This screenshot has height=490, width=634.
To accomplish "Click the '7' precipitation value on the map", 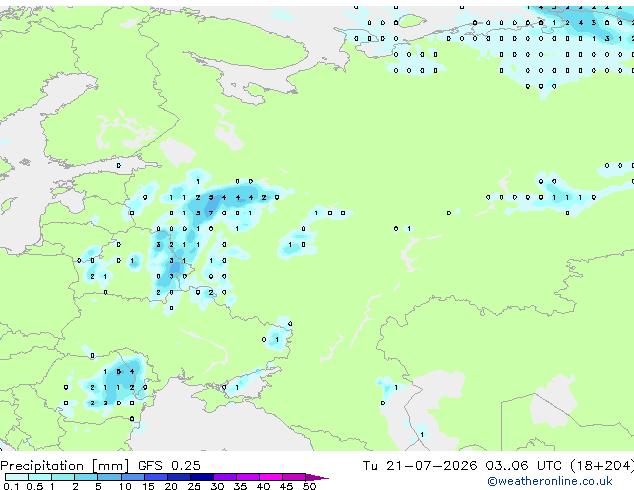I will click(x=211, y=213).
